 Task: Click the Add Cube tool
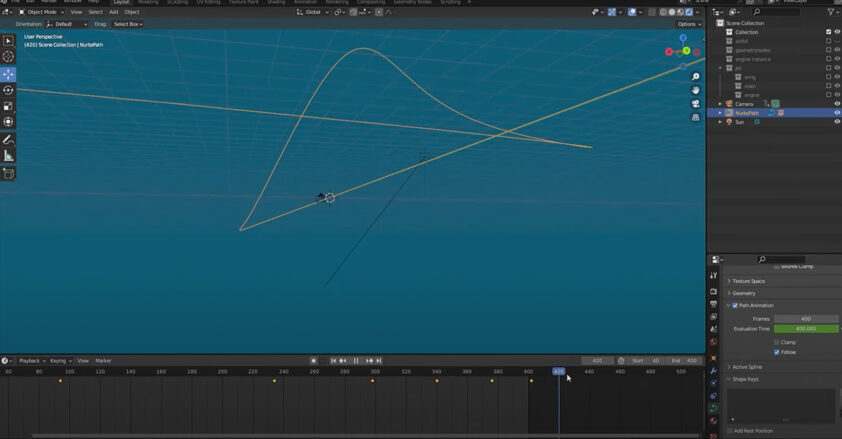pos(8,174)
